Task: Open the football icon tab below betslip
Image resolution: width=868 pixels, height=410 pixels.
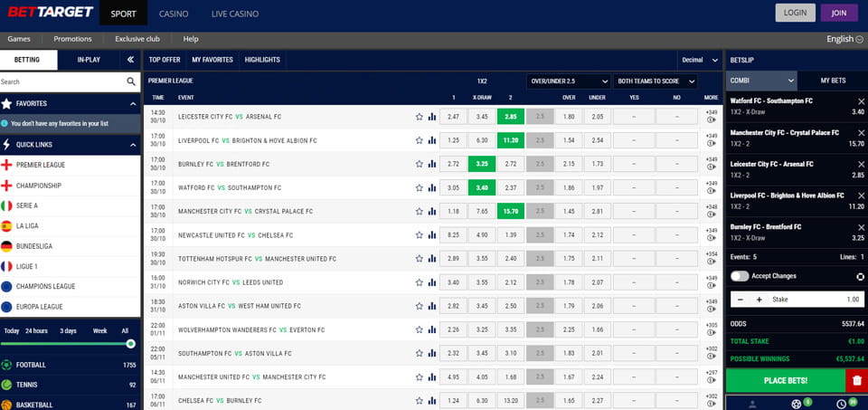Action: [x=796, y=404]
